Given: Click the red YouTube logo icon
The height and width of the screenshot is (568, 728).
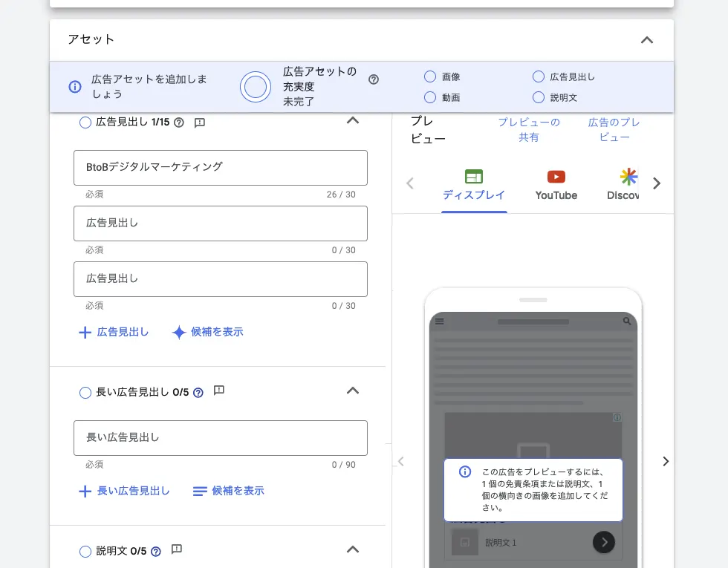Looking at the screenshot, I should 556,177.
